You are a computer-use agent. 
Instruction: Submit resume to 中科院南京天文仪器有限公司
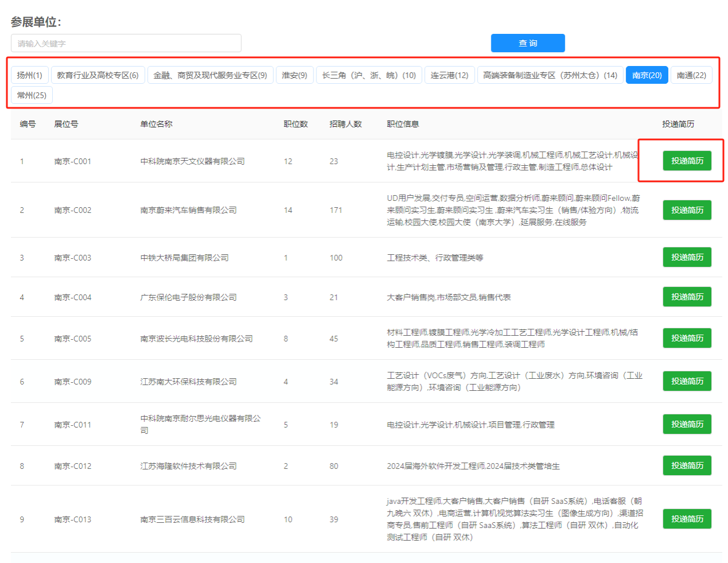pos(687,161)
